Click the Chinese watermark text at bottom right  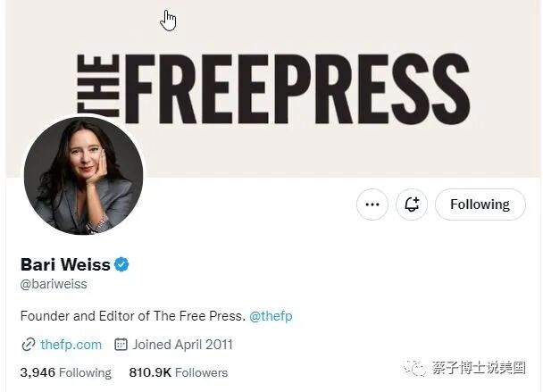479,368
